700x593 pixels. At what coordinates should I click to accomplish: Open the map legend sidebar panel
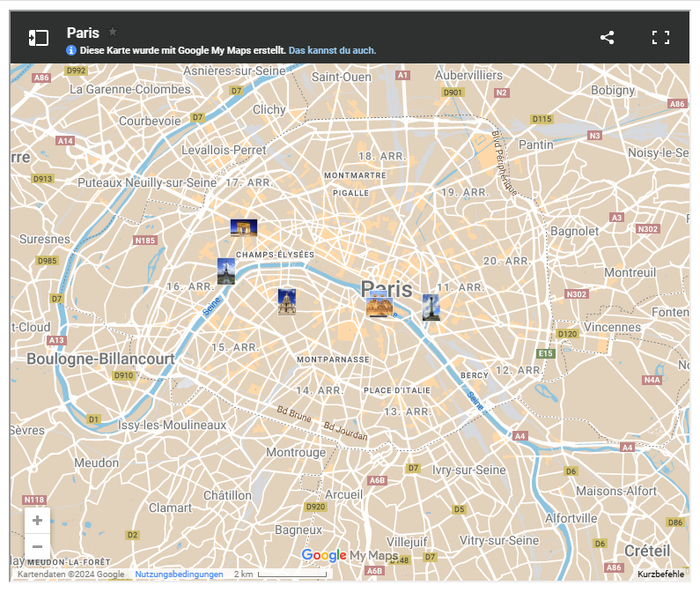coord(38,37)
